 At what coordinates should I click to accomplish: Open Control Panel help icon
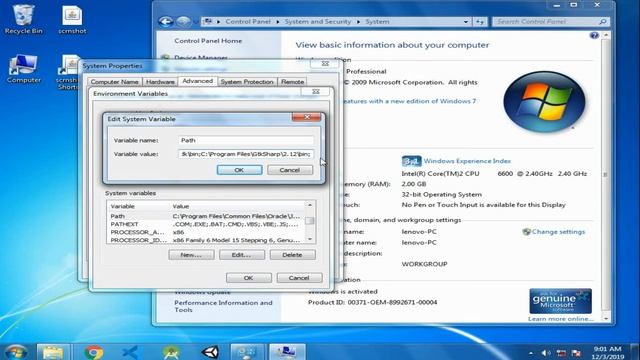point(594,36)
